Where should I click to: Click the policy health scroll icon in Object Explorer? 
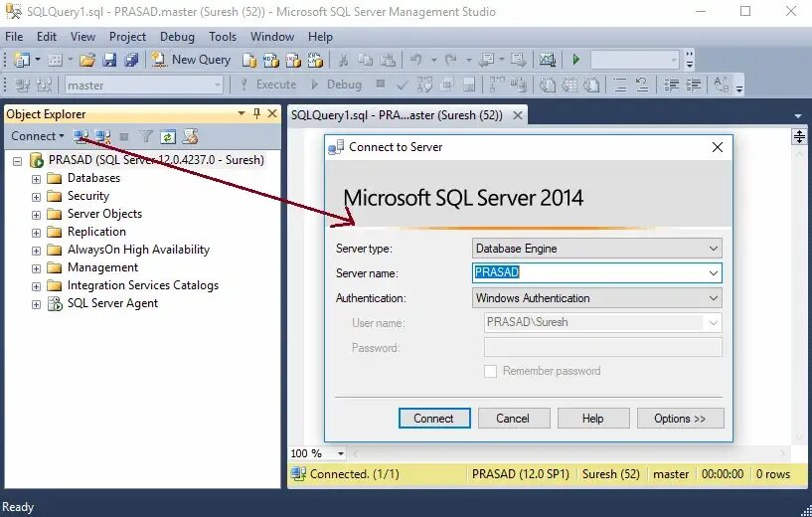pos(190,137)
